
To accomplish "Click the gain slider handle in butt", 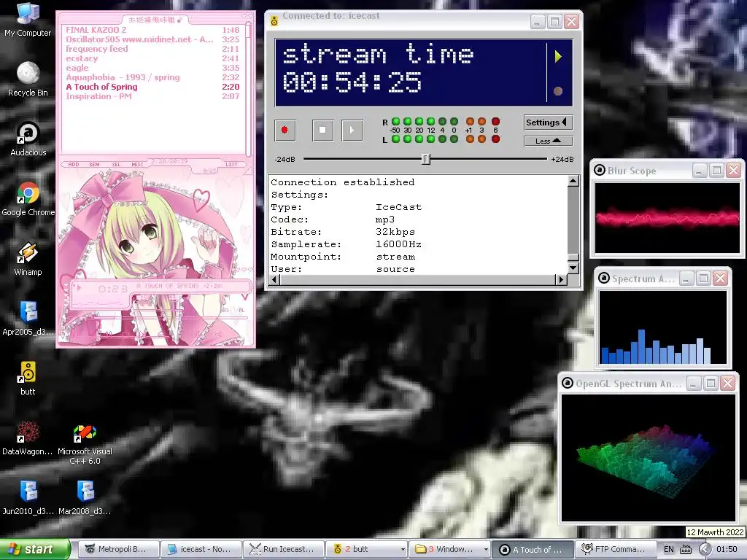I will 426,159.
